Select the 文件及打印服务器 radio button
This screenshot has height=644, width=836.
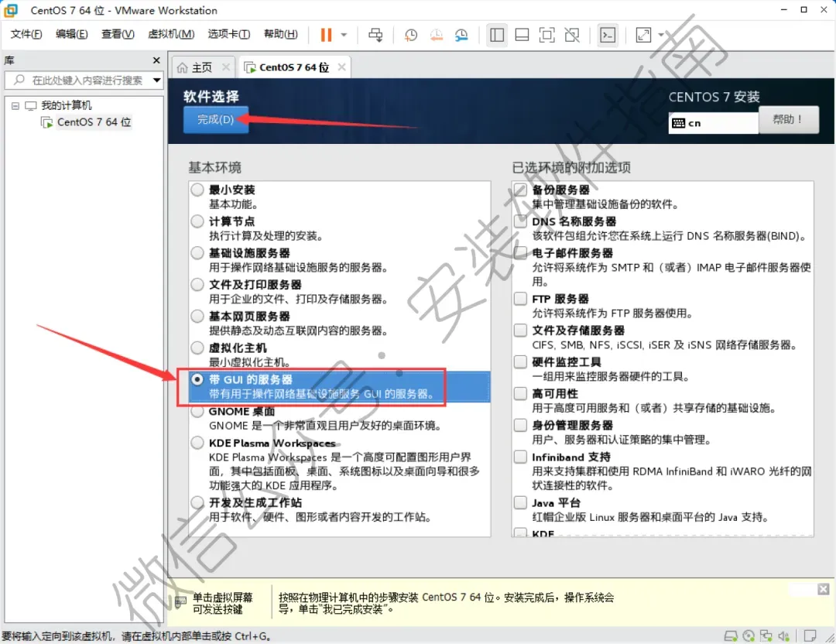tap(197, 284)
